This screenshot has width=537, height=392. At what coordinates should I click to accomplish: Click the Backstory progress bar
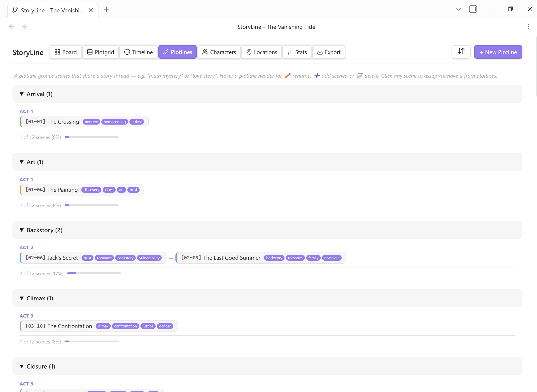[94, 273]
